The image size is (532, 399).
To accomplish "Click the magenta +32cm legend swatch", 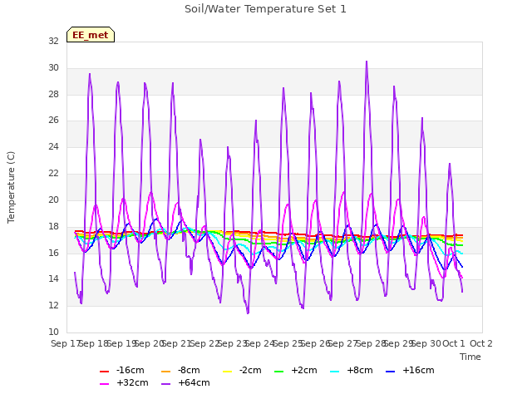I will [104, 384].
